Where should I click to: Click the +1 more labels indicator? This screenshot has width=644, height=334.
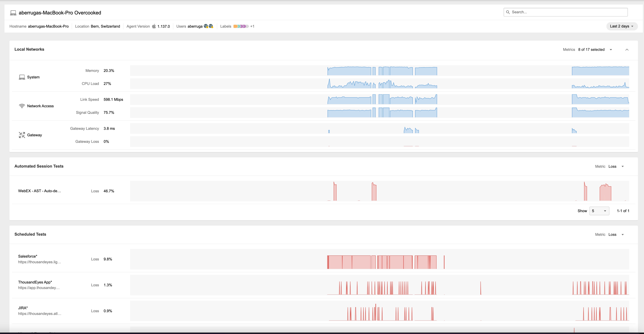pyautogui.click(x=252, y=26)
